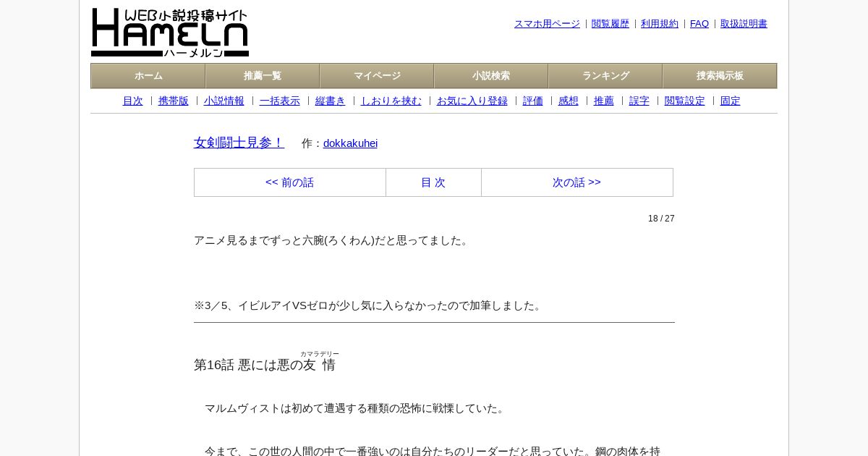
Task: Click chapter heading 第16話 悪には悪の友情
Action: point(265,365)
